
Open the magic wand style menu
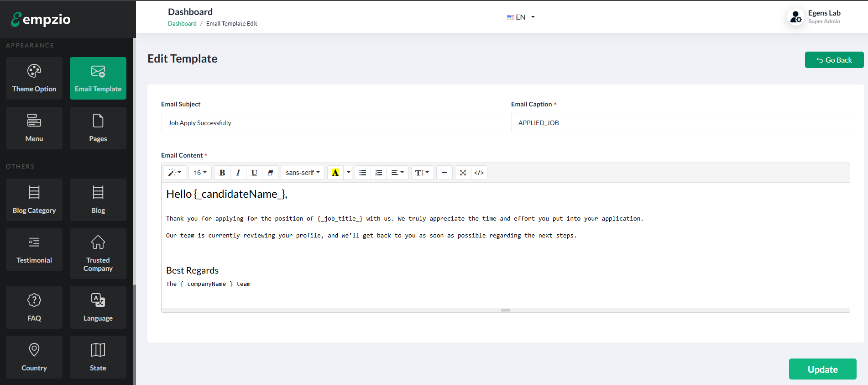[175, 173]
